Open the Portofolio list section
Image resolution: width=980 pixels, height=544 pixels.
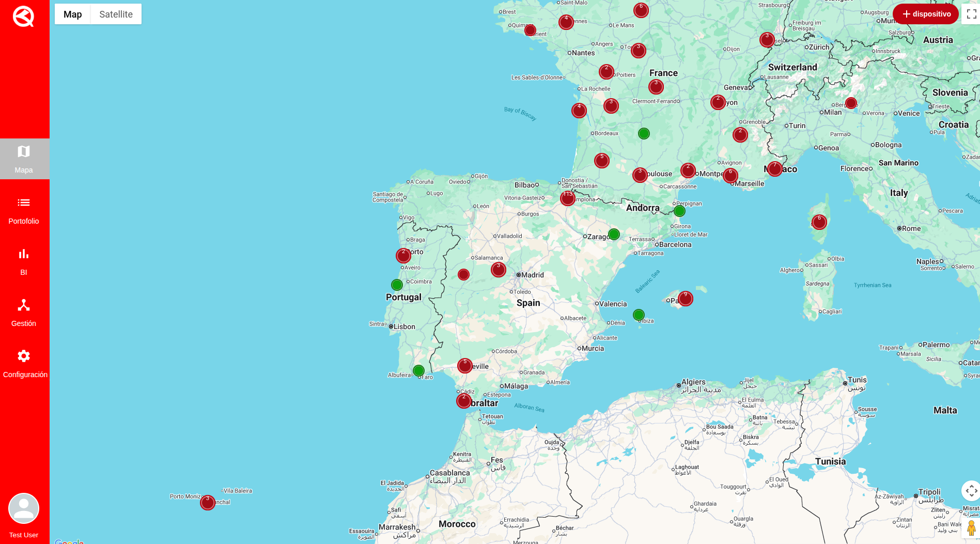tap(24, 210)
